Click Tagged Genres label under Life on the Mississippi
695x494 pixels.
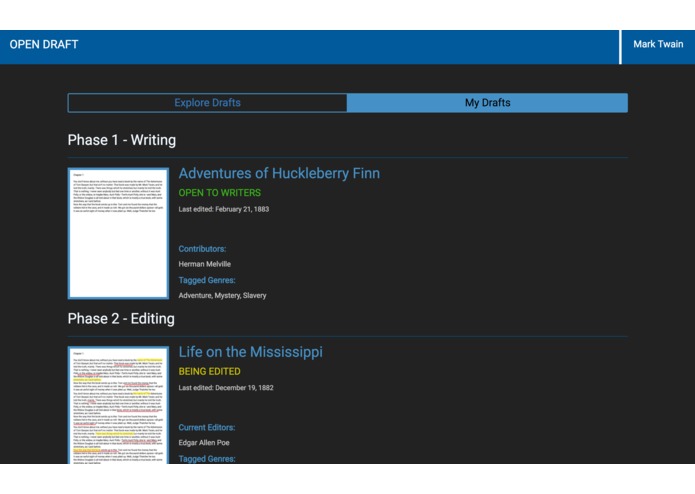(207, 459)
